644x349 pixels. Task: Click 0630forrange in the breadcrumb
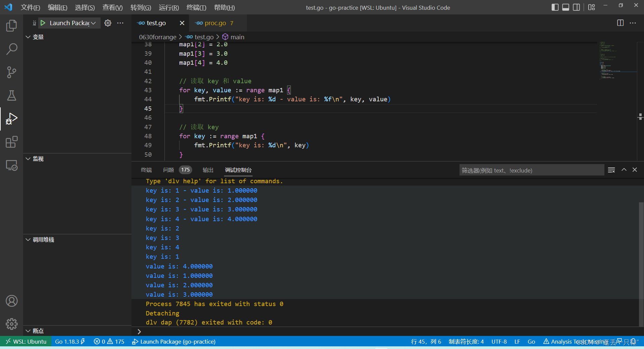(x=158, y=37)
